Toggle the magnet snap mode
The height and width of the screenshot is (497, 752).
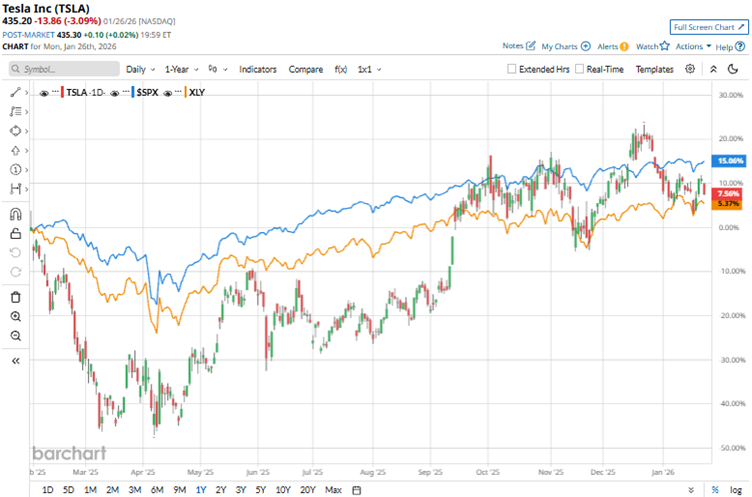[x=15, y=214]
